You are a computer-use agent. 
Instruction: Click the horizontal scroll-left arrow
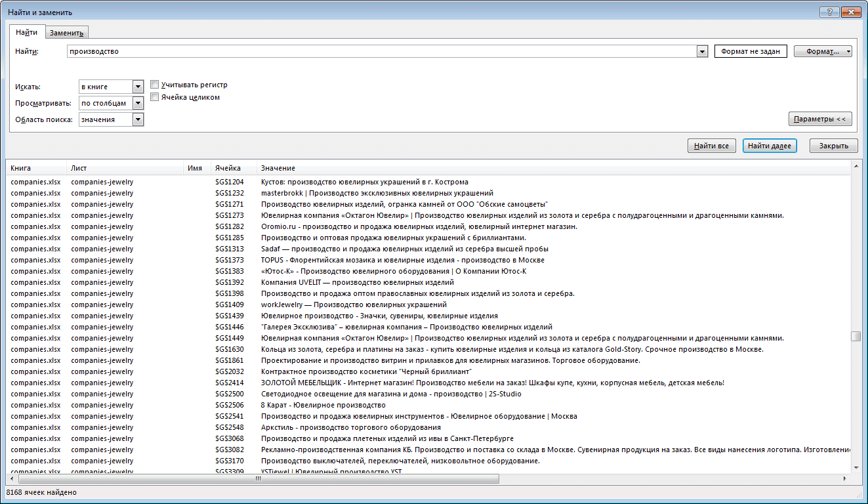pyautogui.click(x=11, y=478)
